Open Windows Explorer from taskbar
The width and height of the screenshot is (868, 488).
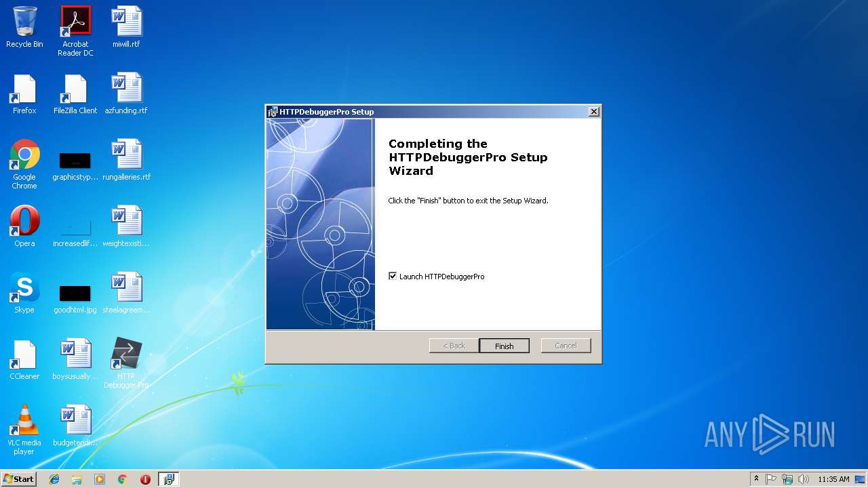(x=77, y=479)
